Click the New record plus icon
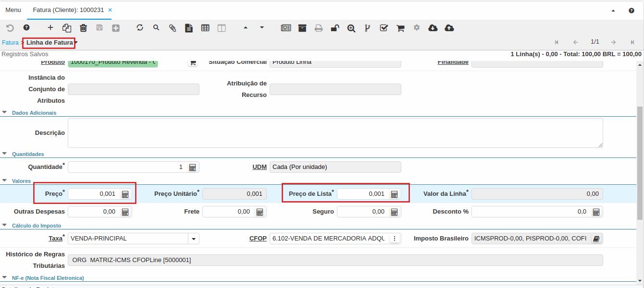 pyautogui.click(x=50, y=28)
